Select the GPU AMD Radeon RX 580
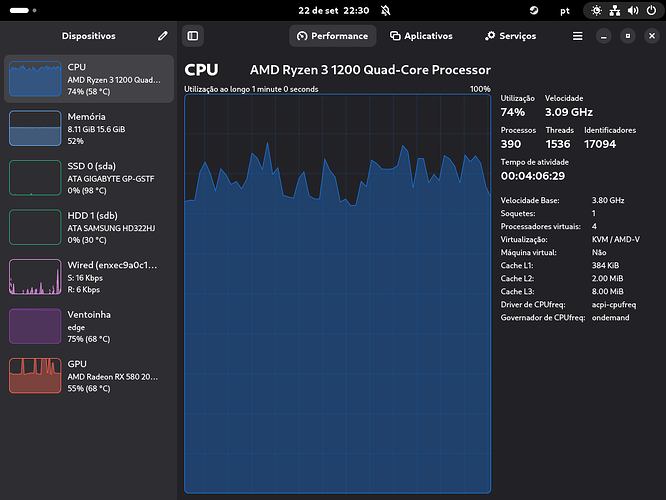Image resolution: width=666 pixels, height=500 pixels. pyautogui.click(x=89, y=376)
